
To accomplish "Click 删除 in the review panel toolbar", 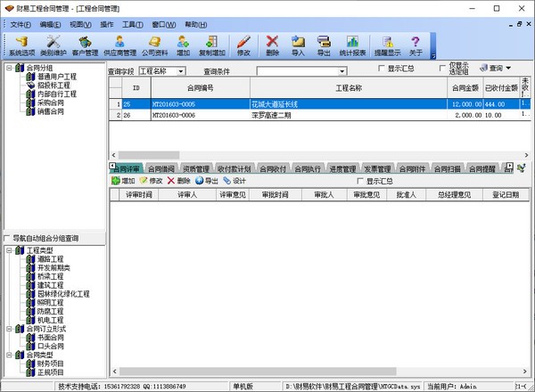I will (179, 181).
